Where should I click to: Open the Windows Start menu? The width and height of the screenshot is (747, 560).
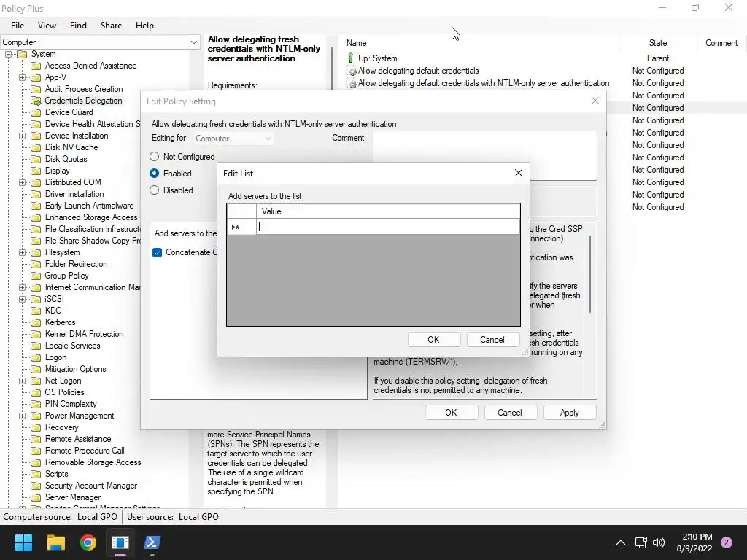23,542
